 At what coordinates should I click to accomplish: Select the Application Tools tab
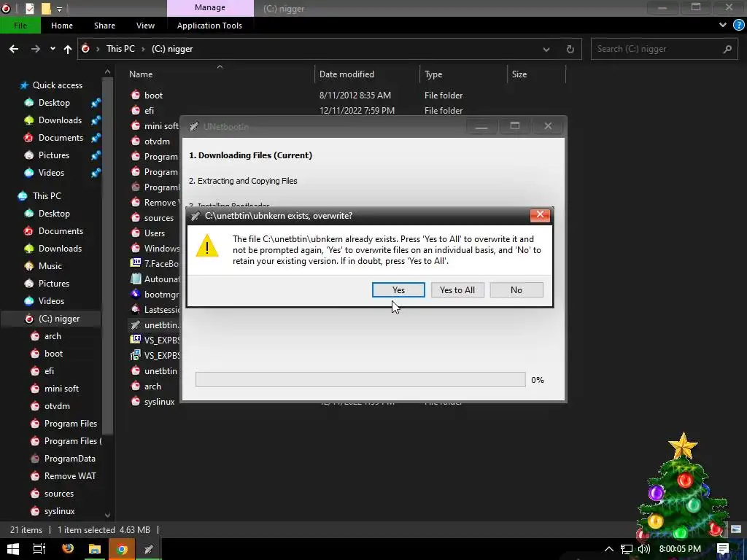pos(209,26)
